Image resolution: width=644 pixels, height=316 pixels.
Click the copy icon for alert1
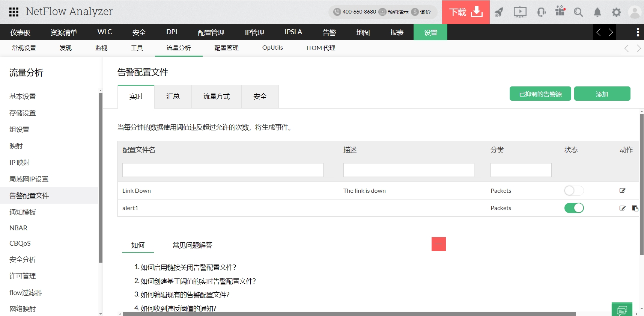pos(635,208)
